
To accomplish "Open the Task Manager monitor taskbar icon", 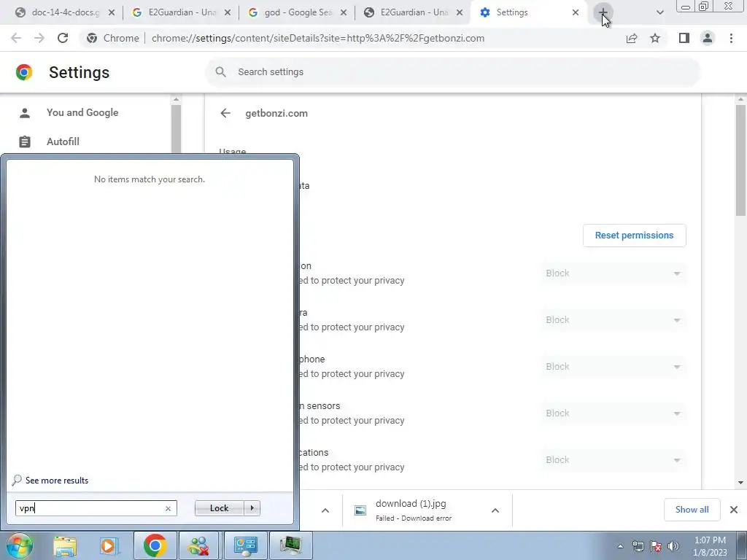I will 290,545.
